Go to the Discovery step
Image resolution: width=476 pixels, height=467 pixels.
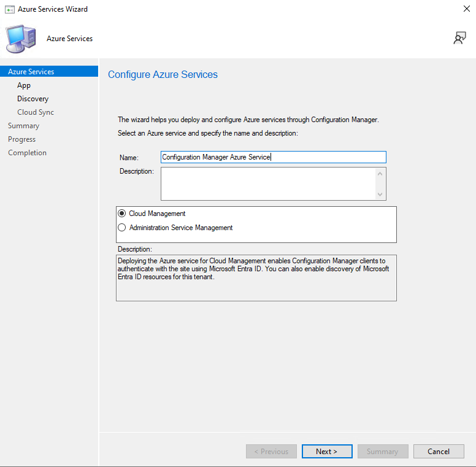point(33,99)
